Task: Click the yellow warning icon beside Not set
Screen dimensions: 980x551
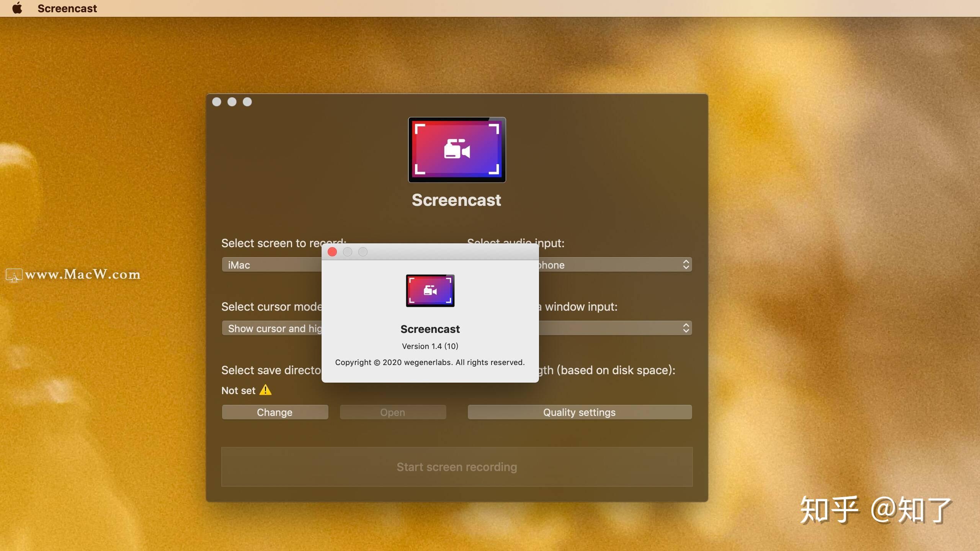Action: click(265, 390)
